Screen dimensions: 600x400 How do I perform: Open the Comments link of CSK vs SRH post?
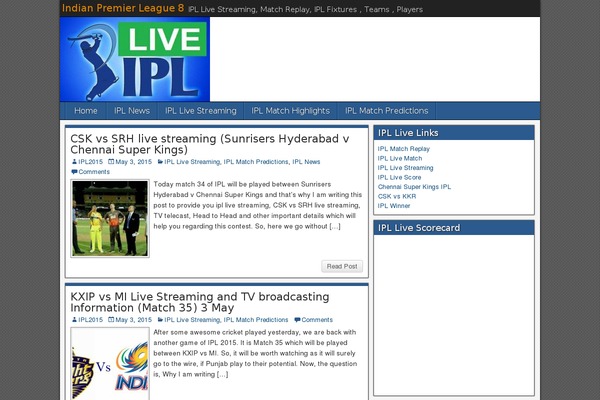[x=94, y=172]
